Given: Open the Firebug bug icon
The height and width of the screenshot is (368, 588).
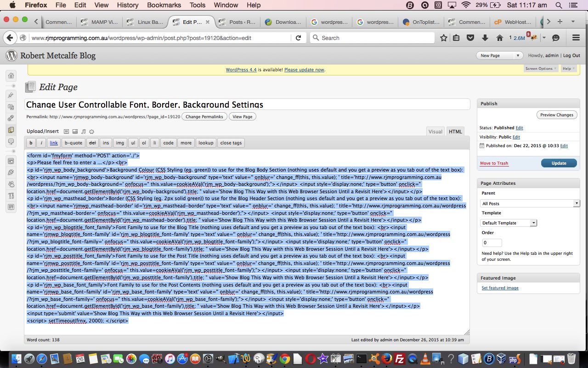Looking at the screenshot, I should click(x=534, y=38).
